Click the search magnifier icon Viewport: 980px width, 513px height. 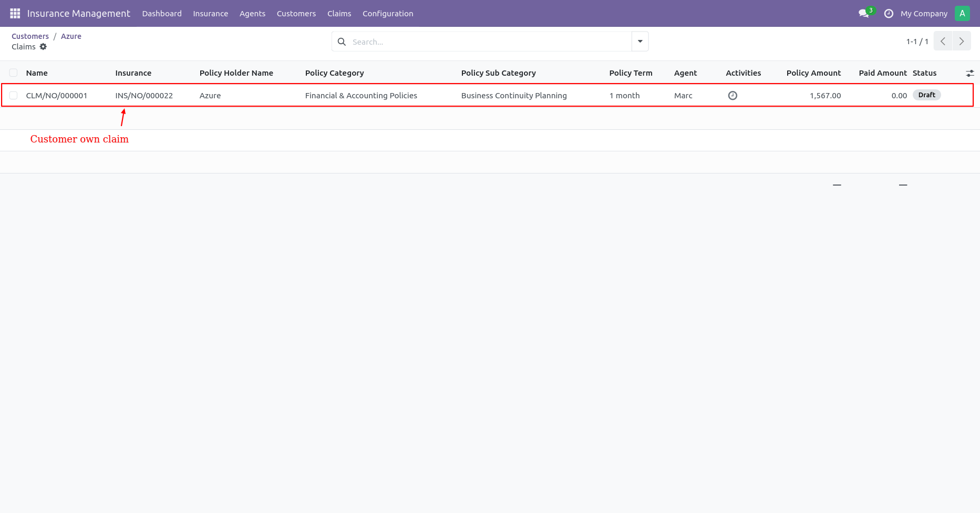[x=342, y=42]
